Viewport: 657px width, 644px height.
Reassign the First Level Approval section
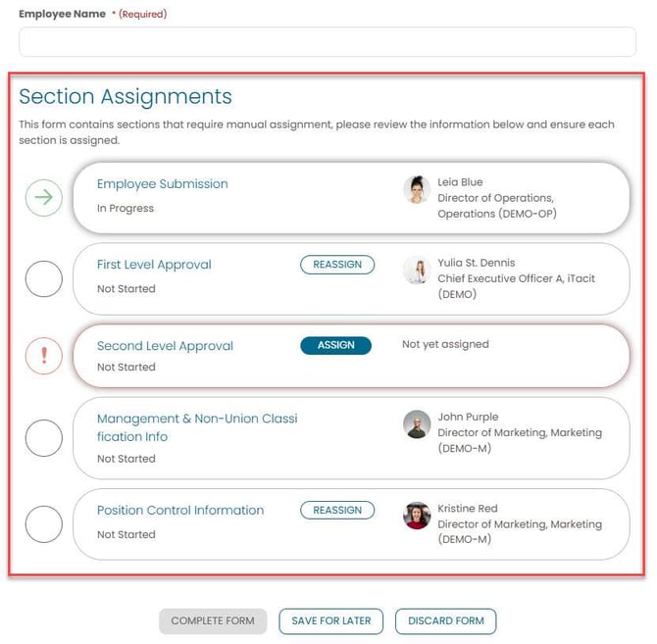[x=337, y=265]
